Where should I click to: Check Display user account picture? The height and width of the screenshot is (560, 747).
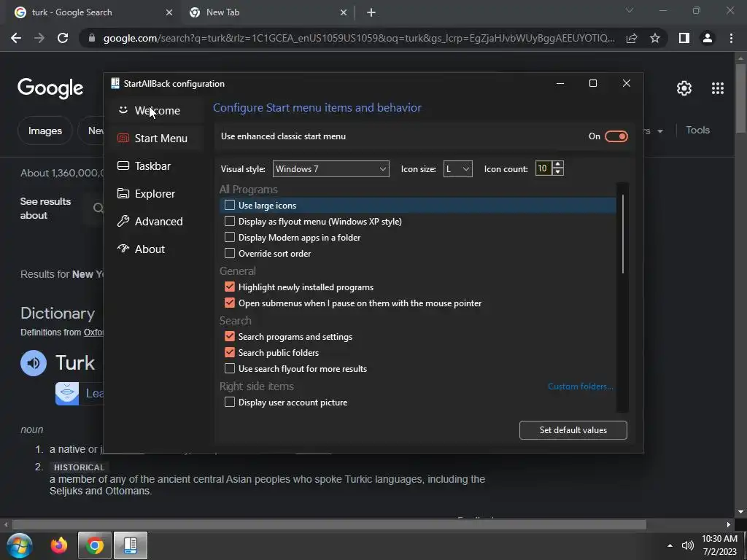230,402
